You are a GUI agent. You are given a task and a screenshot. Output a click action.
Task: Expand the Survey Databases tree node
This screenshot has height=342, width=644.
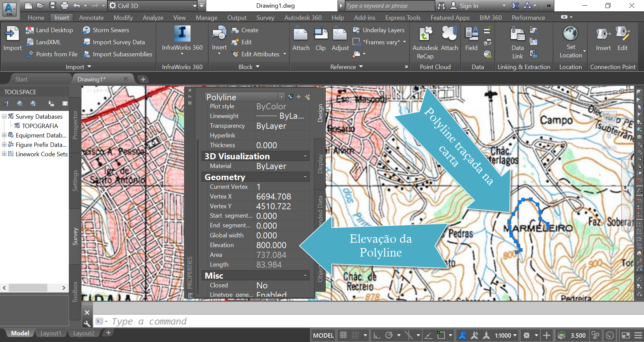4,116
